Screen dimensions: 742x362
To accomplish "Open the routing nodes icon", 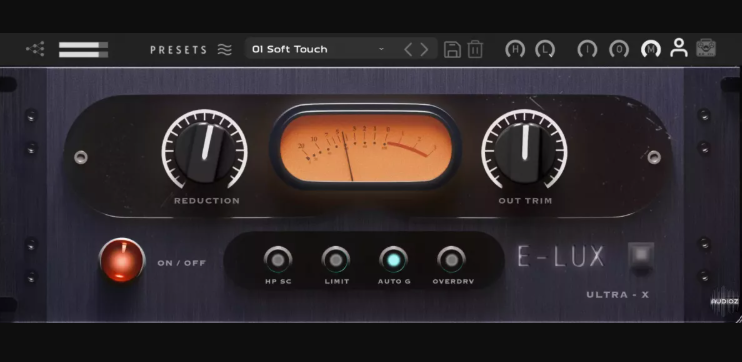I will [35, 49].
